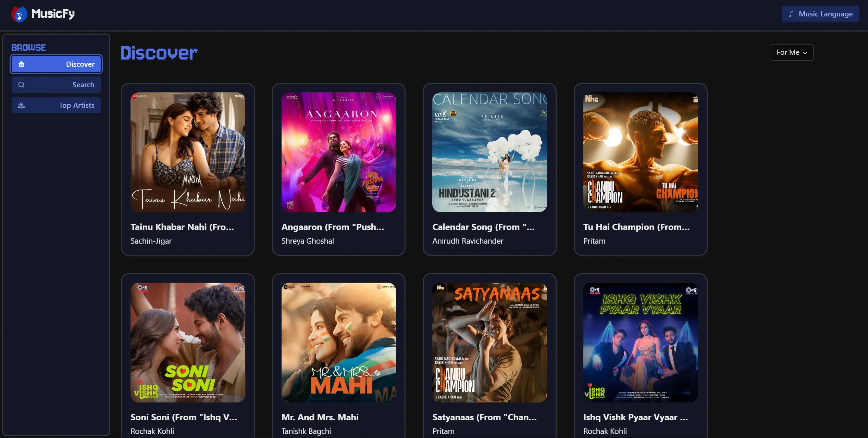
Task: Click the MusicFy logo icon
Action: (19, 14)
